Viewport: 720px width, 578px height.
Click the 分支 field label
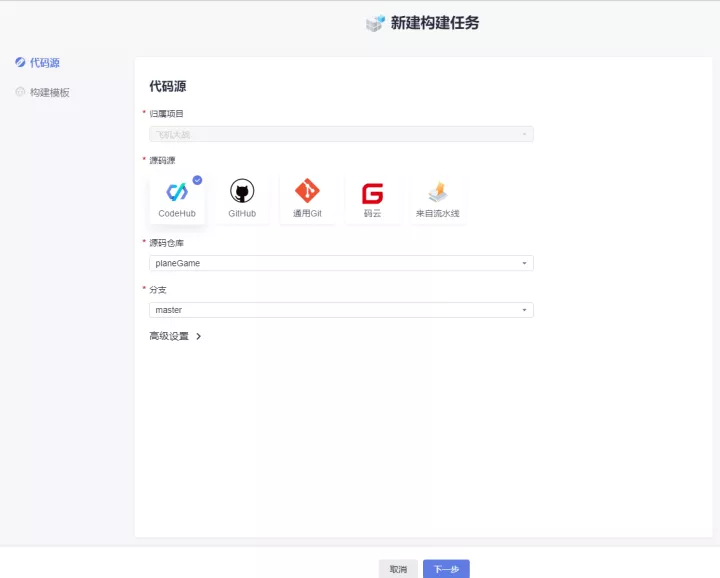(158, 290)
